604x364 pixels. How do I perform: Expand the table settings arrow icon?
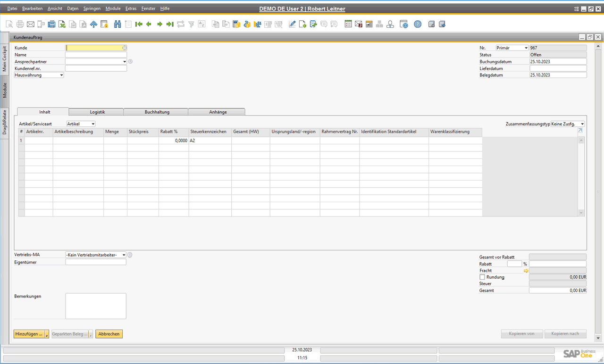point(580,130)
